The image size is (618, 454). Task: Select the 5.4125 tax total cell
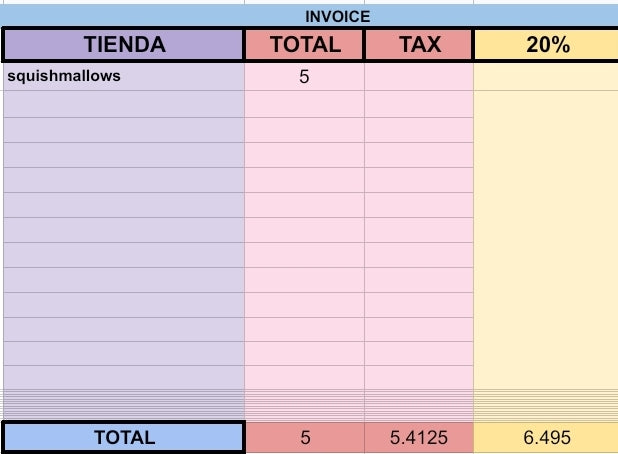point(419,437)
